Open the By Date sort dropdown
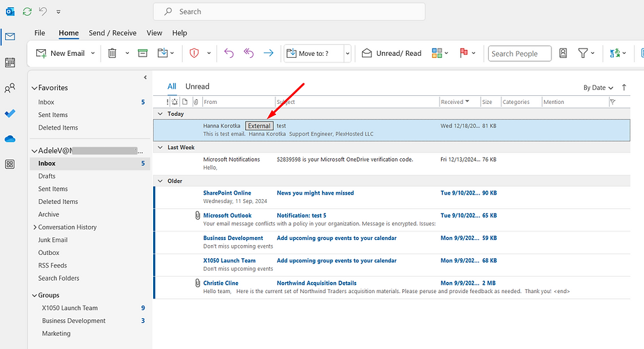The image size is (644, 349). (x=598, y=87)
